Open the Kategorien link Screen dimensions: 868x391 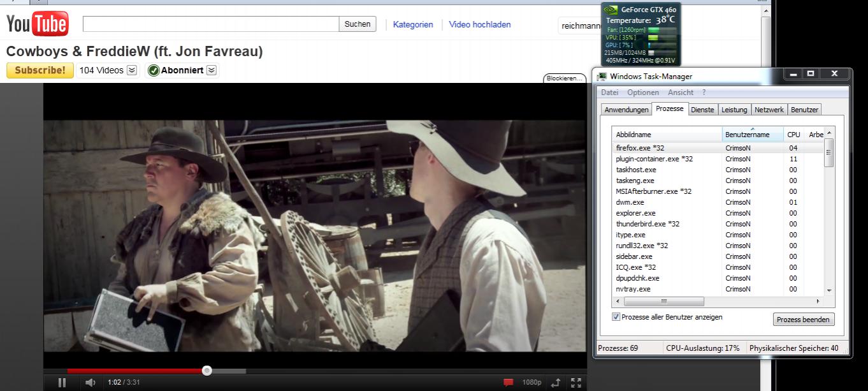coord(413,25)
